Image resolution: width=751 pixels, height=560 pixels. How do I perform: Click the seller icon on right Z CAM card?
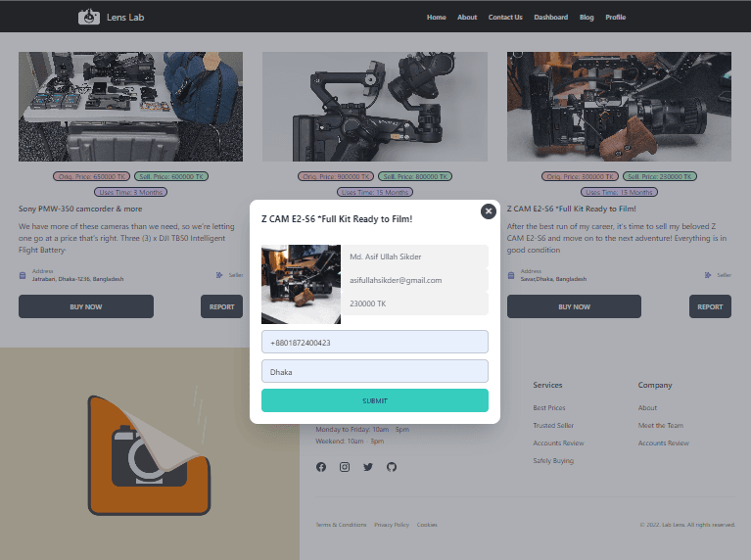(708, 275)
